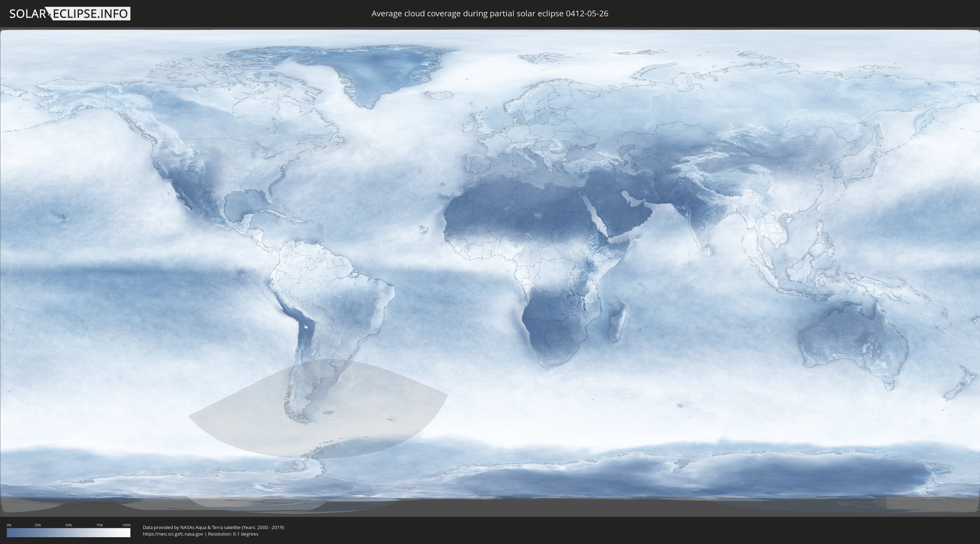Click the cloud coverage gradient legend bar
Viewport: 980px width, 544px height.
pyautogui.click(x=69, y=533)
